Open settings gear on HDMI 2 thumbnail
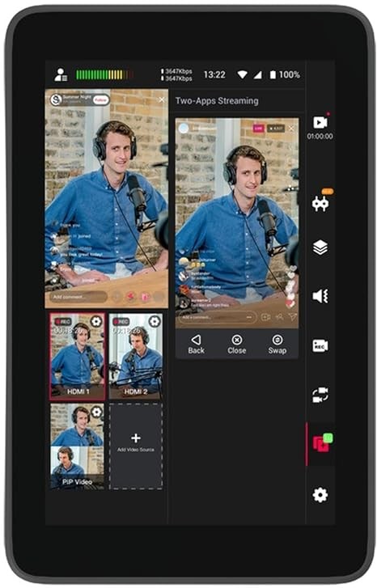The width and height of the screenshot is (377, 588). point(155,321)
